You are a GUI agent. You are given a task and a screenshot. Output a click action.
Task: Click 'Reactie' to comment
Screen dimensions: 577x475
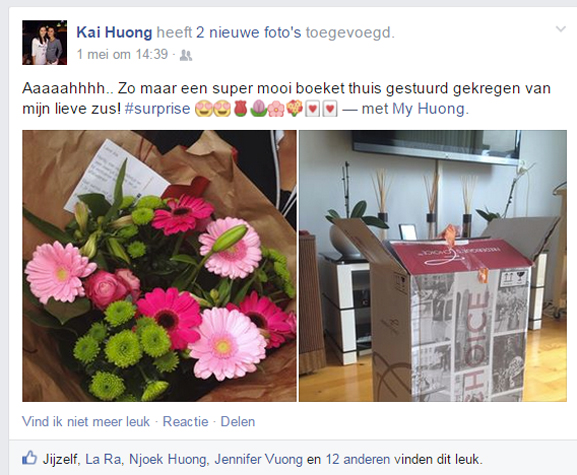(x=185, y=422)
